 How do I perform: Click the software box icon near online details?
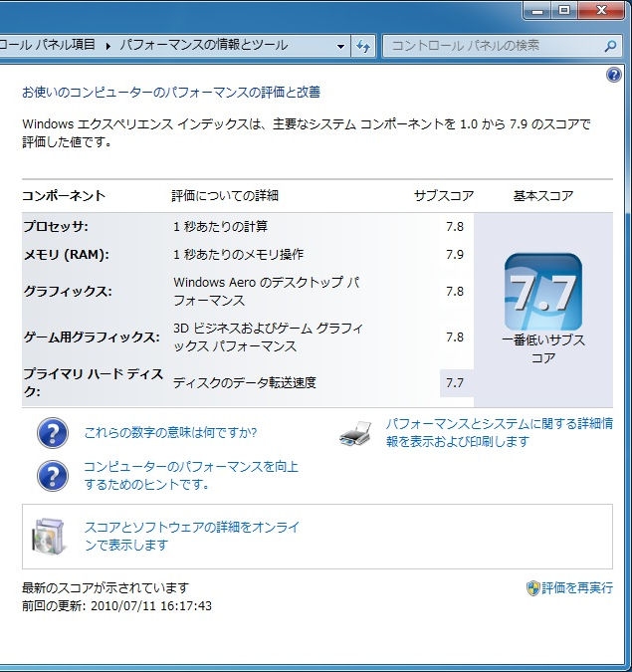pyautogui.click(x=49, y=537)
